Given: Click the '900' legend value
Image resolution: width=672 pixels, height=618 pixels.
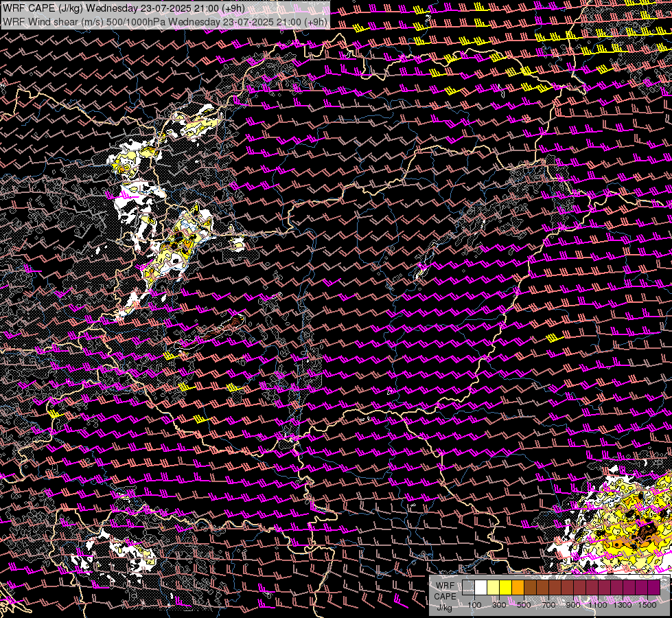Looking at the screenshot, I should [573, 605].
